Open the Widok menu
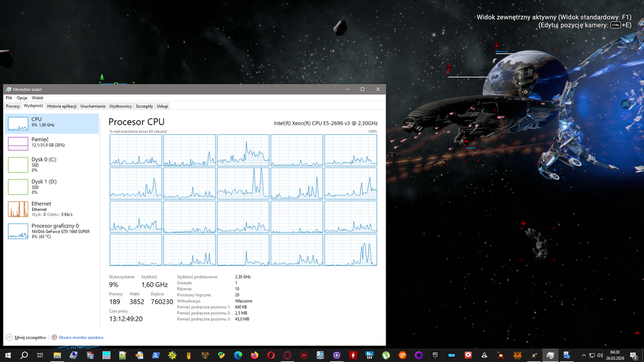Image resolution: width=644 pixels, height=362 pixels. pyautogui.click(x=38, y=98)
